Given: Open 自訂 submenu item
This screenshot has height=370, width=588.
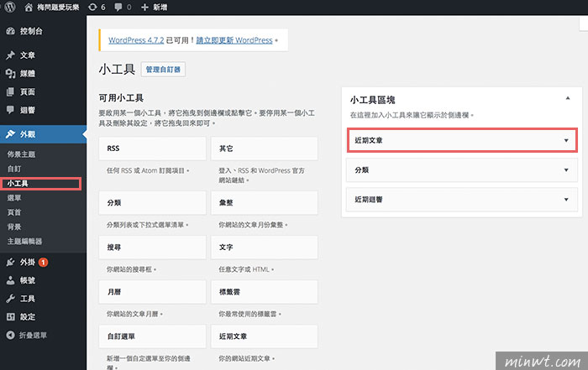Looking at the screenshot, I should tap(14, 169).
